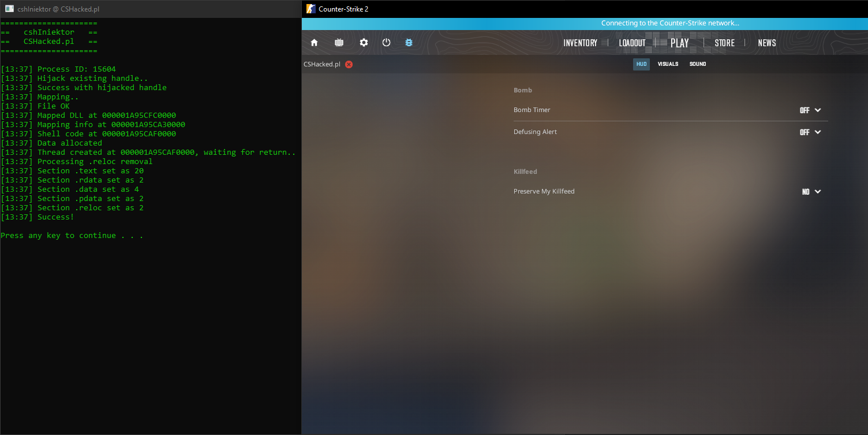This screenshot has height=435, width=868.
Task: Open the Sound tab
Action: (697, 64)
